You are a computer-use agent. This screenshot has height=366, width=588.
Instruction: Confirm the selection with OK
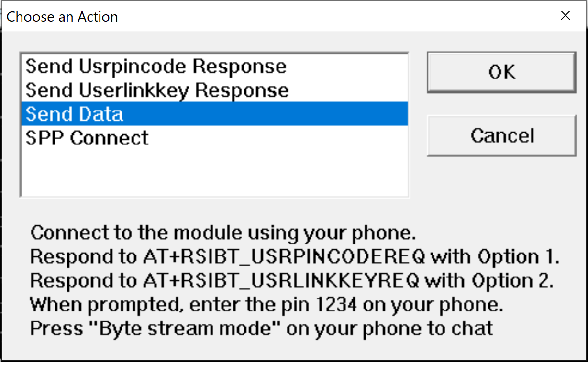501,72
